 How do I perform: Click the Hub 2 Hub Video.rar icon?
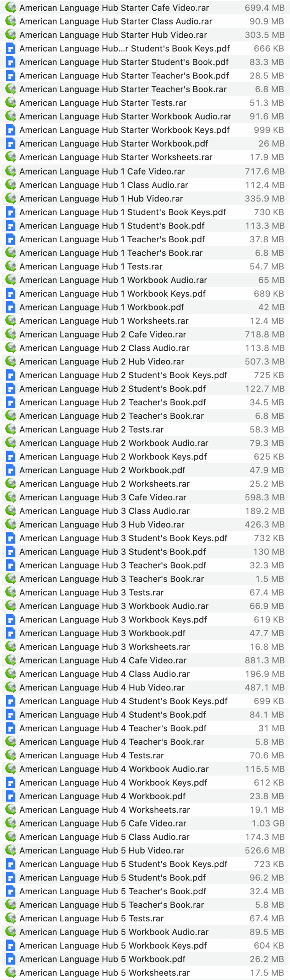(x=11, y=361)
